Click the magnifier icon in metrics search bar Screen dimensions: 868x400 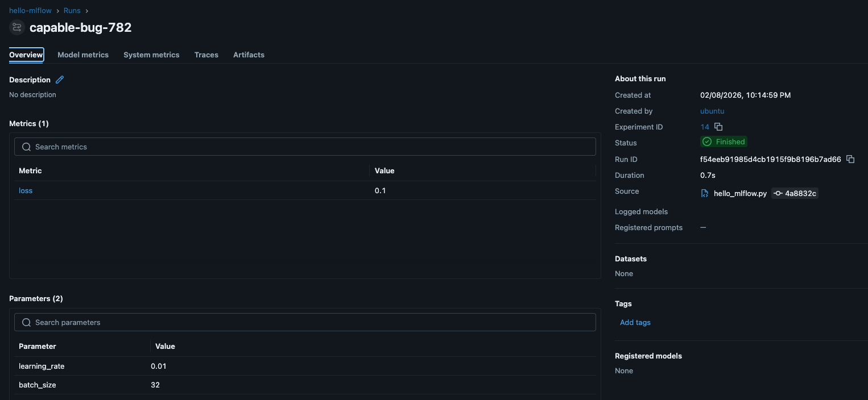click(x=26, y=147)
